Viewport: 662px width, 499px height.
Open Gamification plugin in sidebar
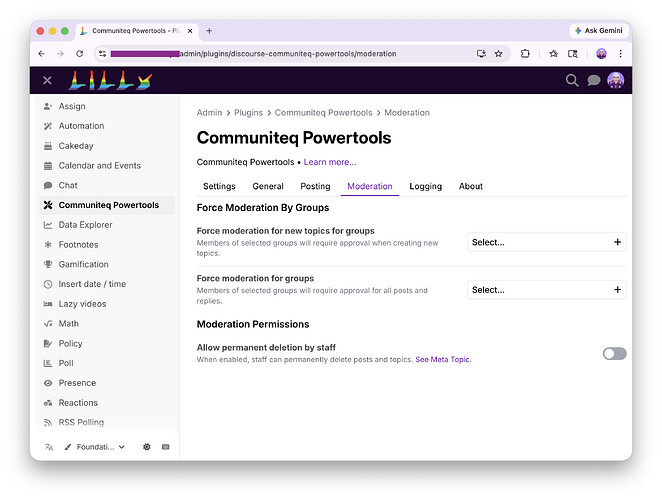(107, 264)
